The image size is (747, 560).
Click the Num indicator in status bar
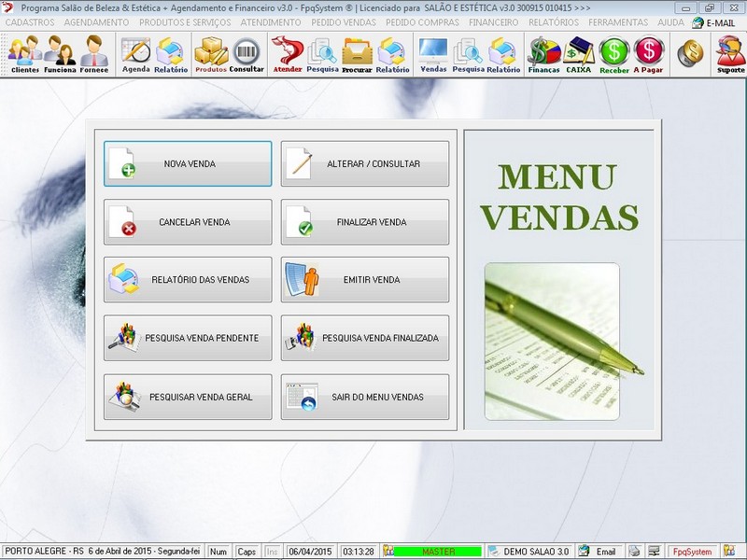tap(218, 552)
